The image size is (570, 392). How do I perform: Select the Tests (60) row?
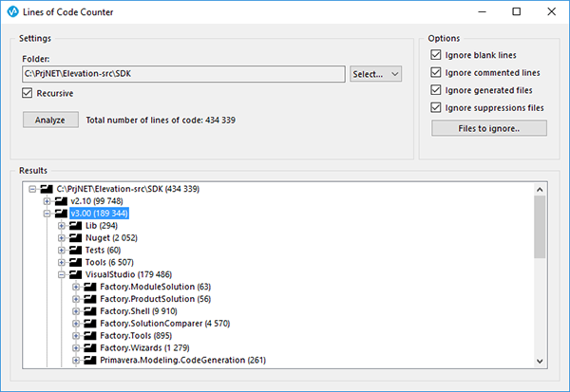point(103,250)
